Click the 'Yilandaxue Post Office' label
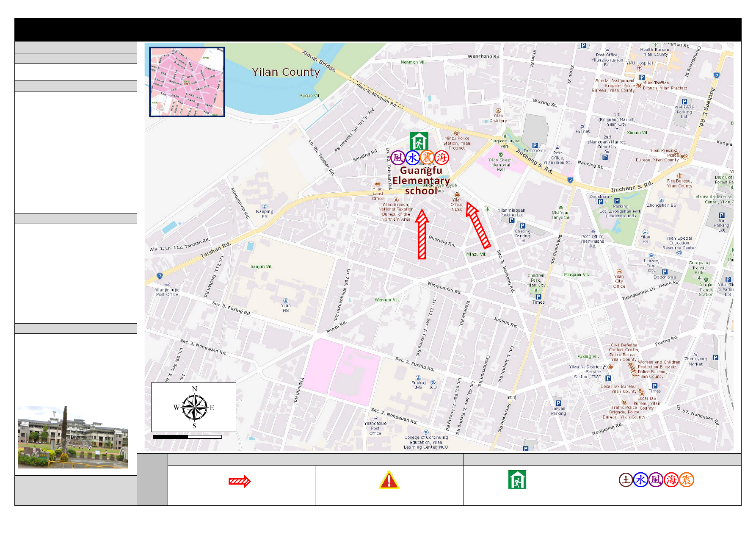This screenshot has height=535, width=756. [x=375, y=428]
